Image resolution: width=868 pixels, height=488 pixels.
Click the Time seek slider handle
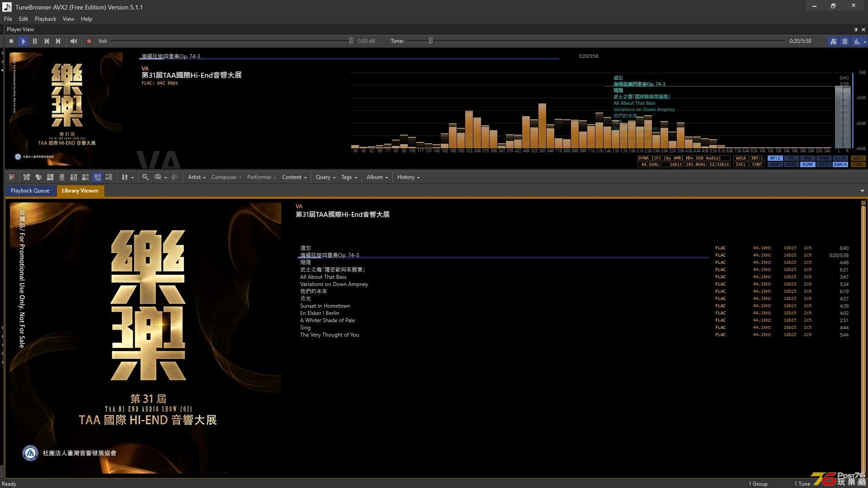pos(431,41)
